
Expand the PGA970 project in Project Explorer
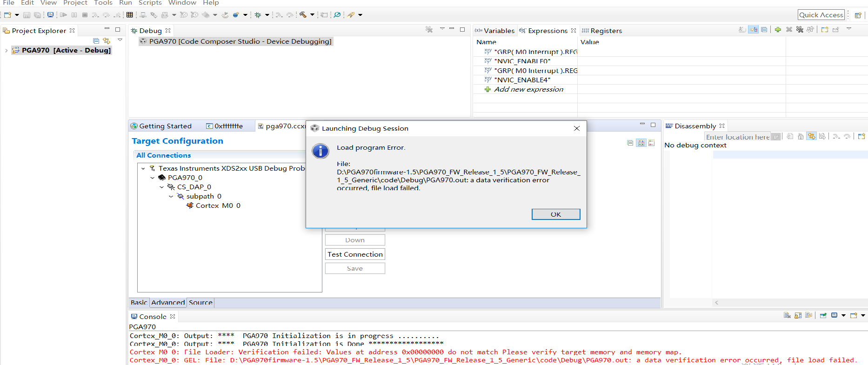click(6, 50)
